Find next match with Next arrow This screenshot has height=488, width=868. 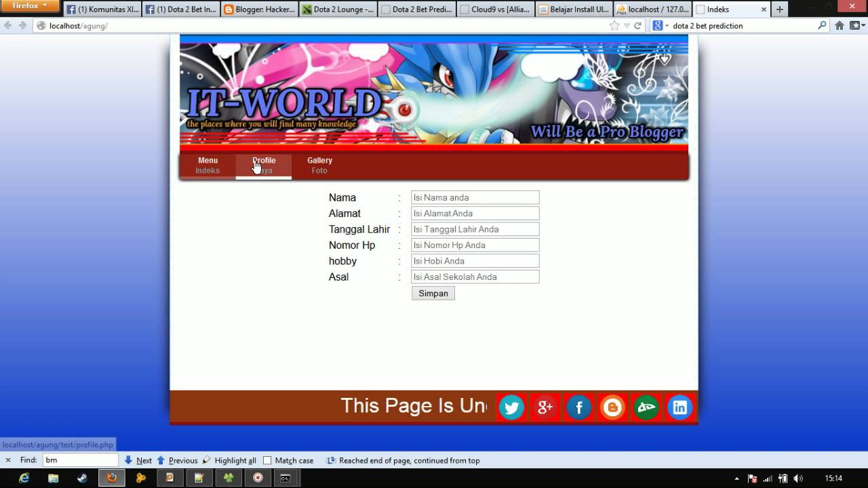(x=138, y=460)
